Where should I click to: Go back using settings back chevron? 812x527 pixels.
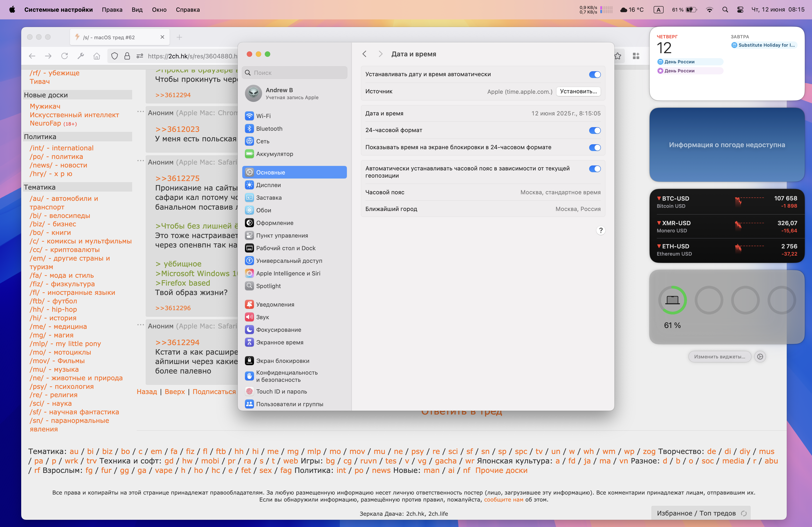(364, 54)
